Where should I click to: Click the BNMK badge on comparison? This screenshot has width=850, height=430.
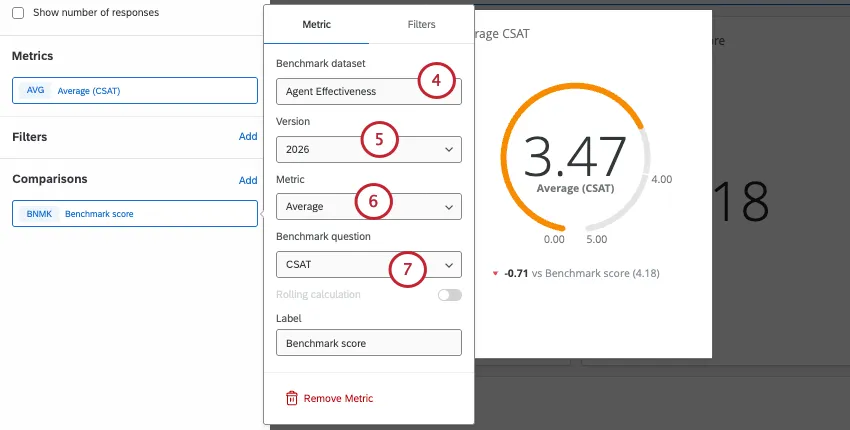click(x=39, y=214)
